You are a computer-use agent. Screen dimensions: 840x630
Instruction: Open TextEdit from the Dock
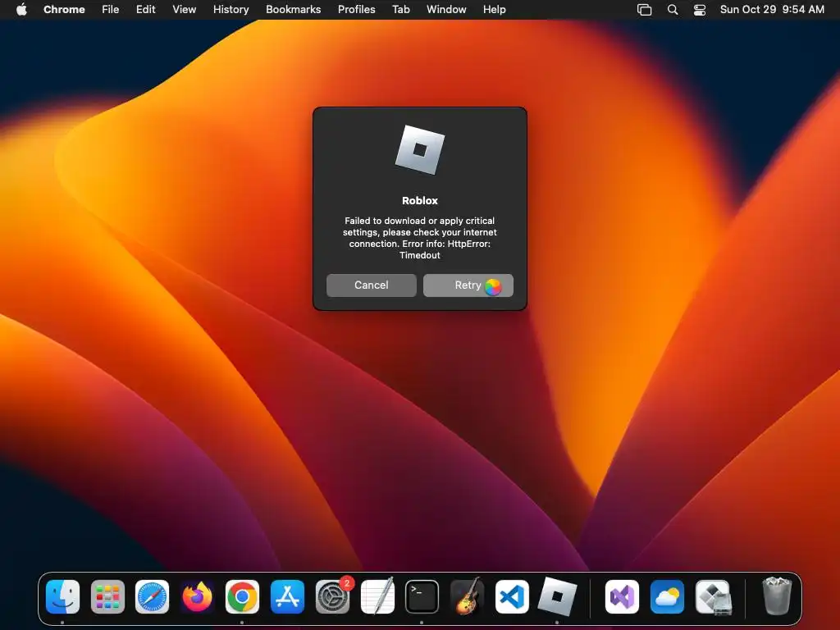click(377, 596)
